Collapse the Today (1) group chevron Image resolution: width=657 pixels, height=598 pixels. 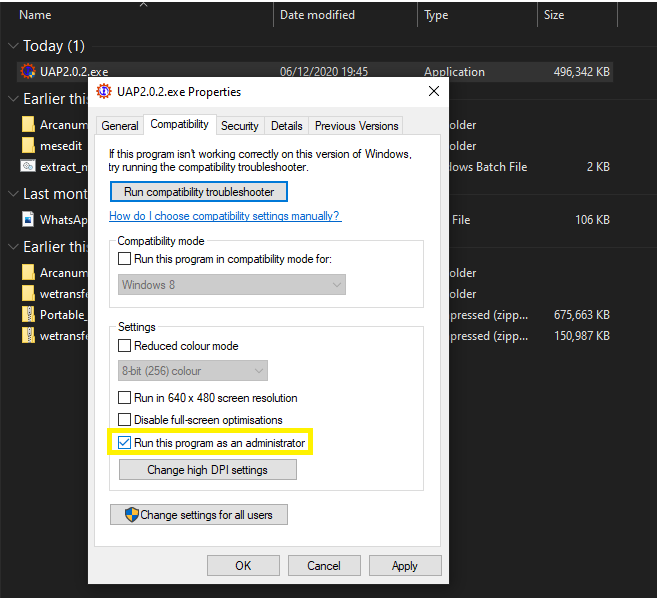coord(13,46)
